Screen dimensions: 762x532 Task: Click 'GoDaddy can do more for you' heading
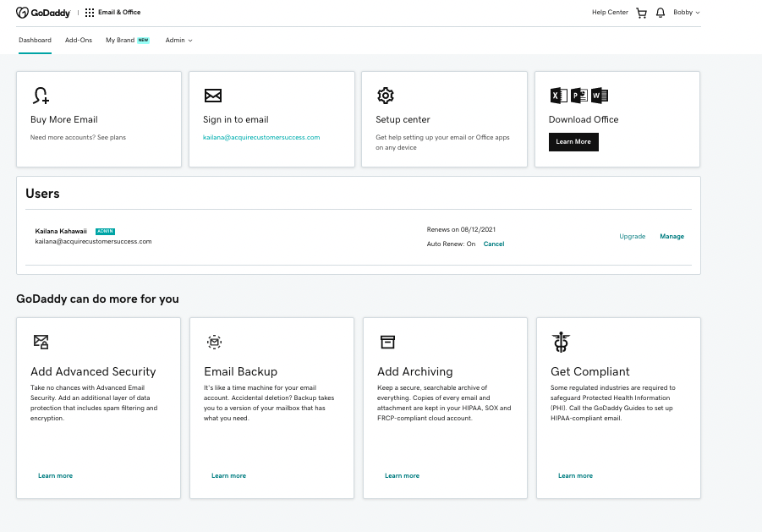(x=97, y=299)
